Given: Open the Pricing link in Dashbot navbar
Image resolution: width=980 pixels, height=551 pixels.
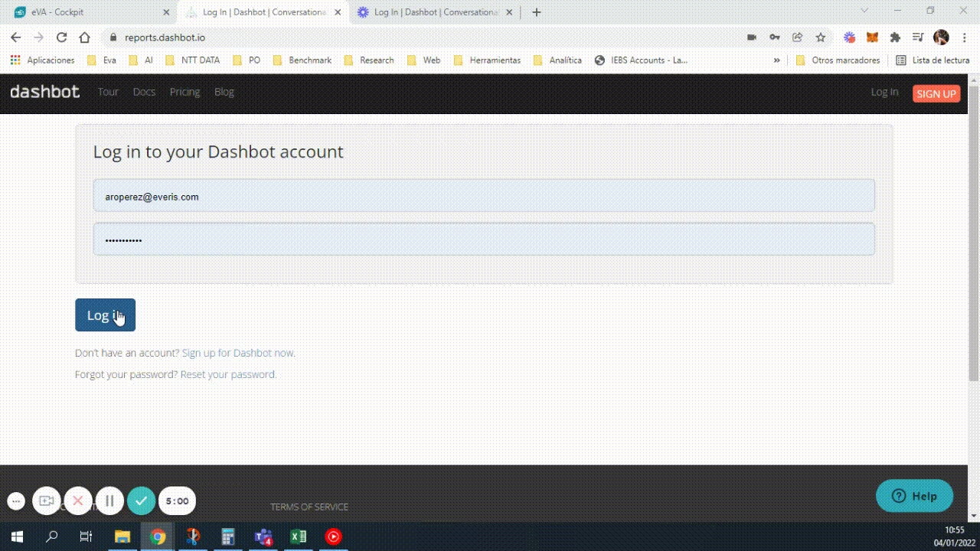Looking at the screenshot, I should (x=185, y=92).
